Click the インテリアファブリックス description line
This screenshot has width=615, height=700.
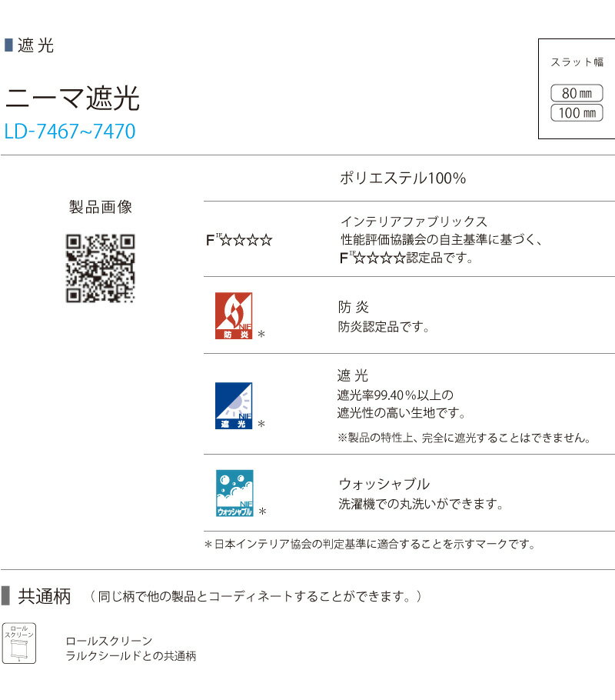(414, 222)
